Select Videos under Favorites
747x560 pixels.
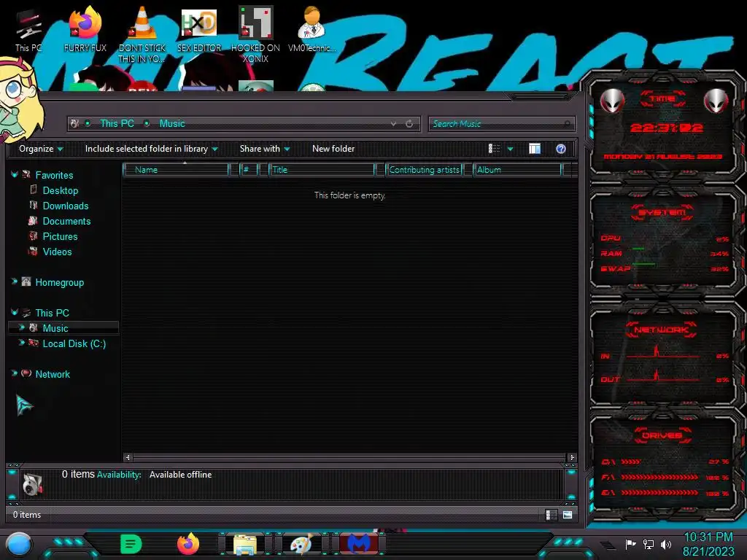point(57,252)
